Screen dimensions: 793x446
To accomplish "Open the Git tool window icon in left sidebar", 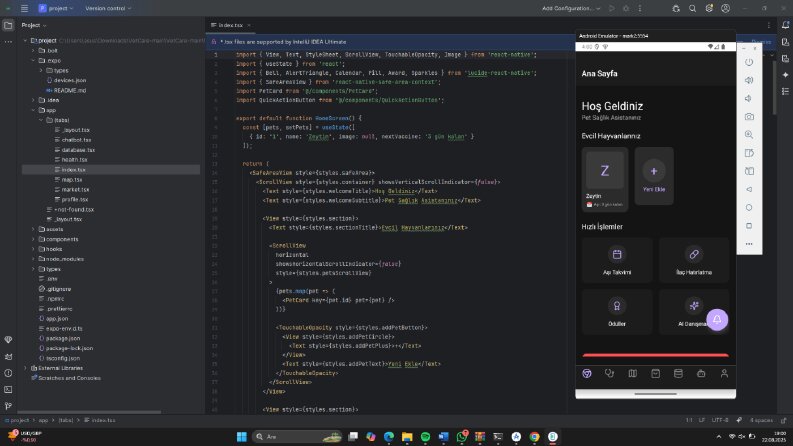I will coord(8,406).
